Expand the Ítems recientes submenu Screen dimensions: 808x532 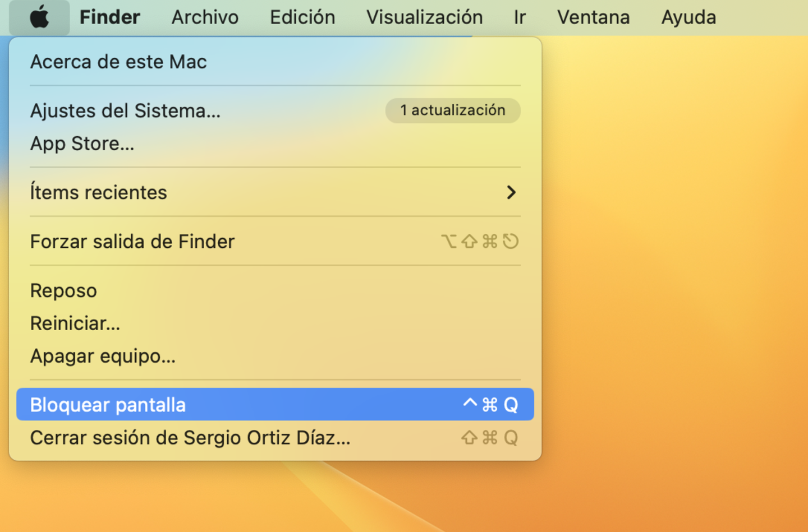pyautogui.click(x=275, y=192)
